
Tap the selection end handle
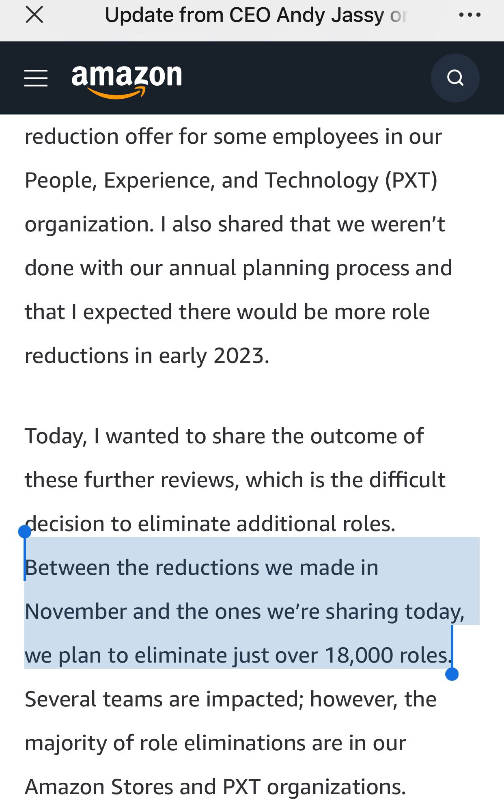[x=452, y=674]
